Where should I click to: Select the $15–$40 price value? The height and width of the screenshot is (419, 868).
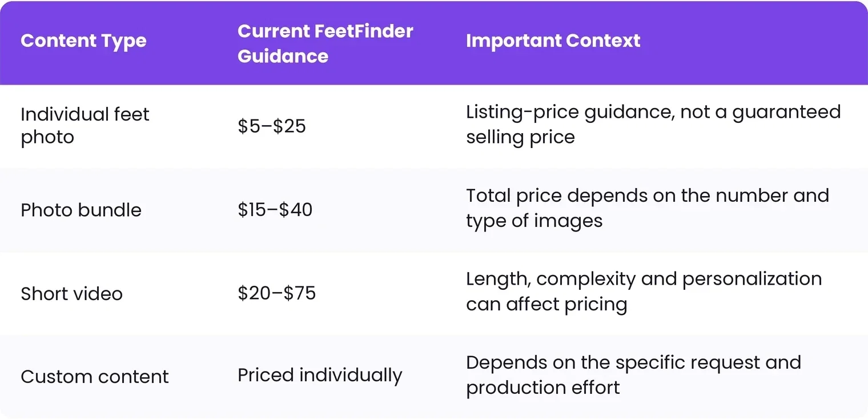click(x=275, y=210)
